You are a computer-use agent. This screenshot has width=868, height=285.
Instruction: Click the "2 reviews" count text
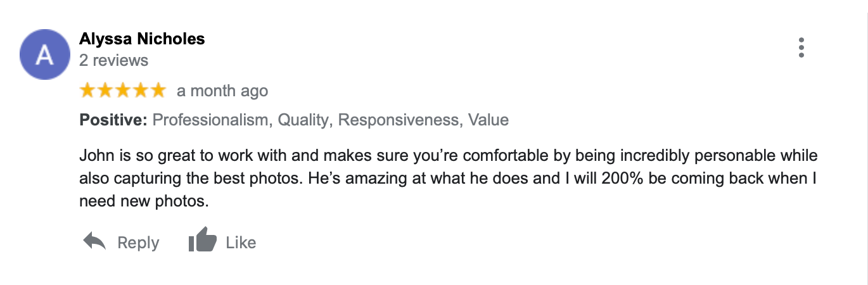[x=113, y=60]
